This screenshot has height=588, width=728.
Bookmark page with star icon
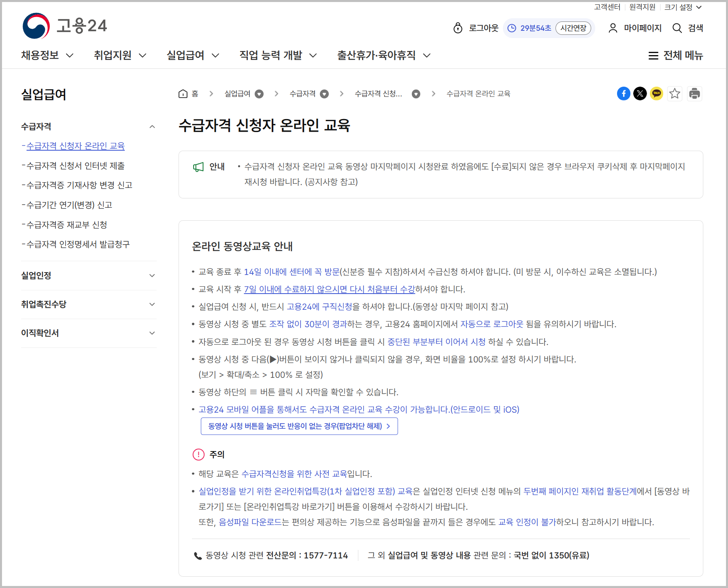click(x=675, y=94)
